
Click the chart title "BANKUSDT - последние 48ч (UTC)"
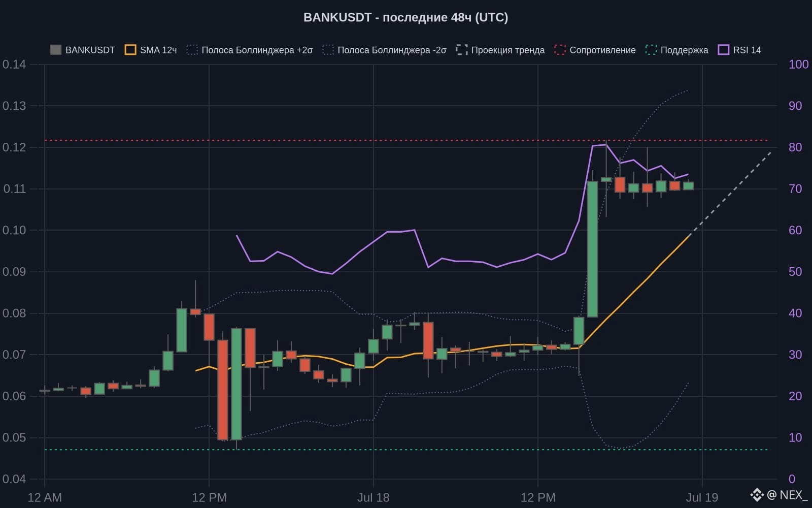coord(406,17)
